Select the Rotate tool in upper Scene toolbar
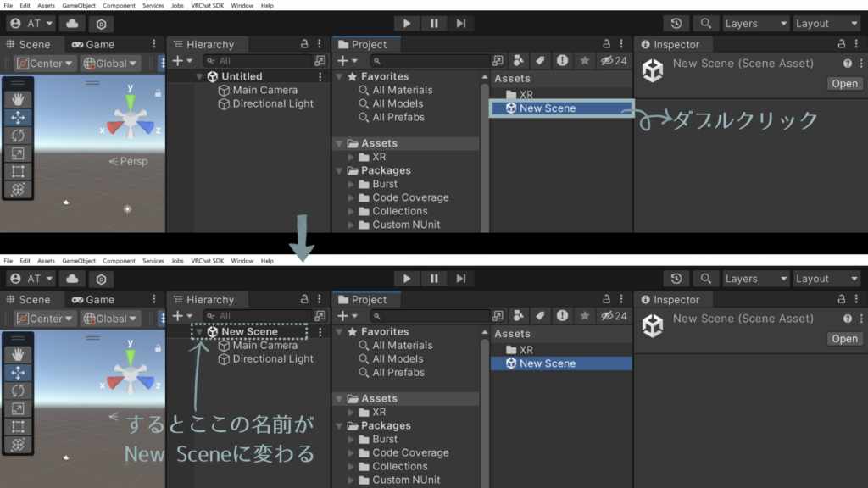 coord(18,136)
